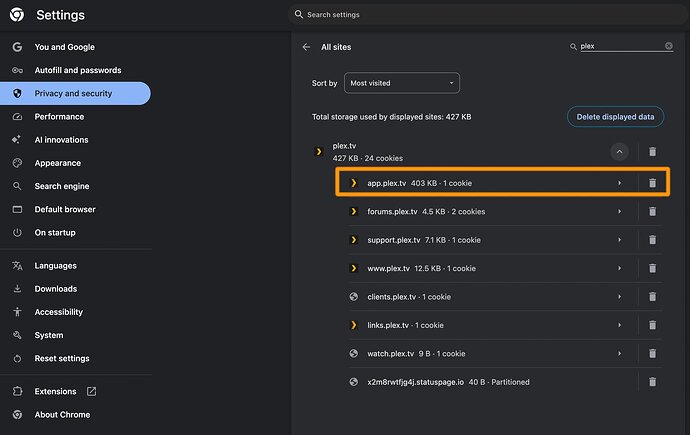The width and height of the screenshot is (690, 435).
Task: Delete watch.plex.tv data trash icon
Action: 652,353
